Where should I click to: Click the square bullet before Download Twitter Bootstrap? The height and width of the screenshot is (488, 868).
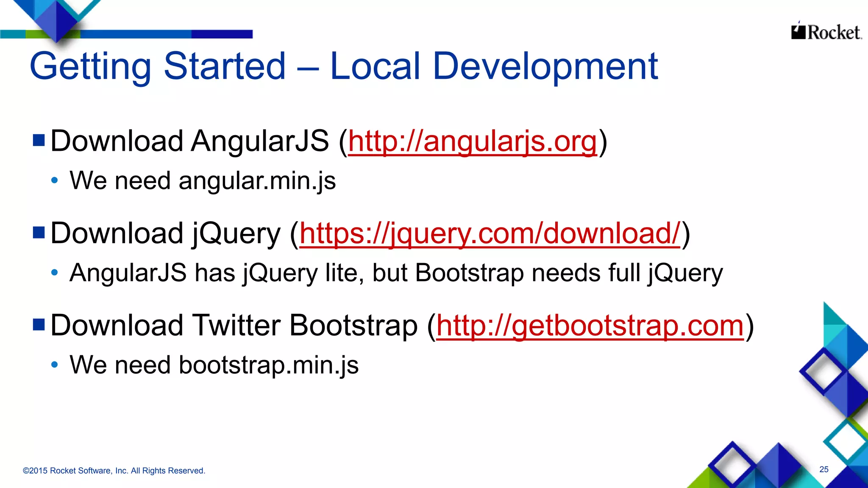pos(39,324)
